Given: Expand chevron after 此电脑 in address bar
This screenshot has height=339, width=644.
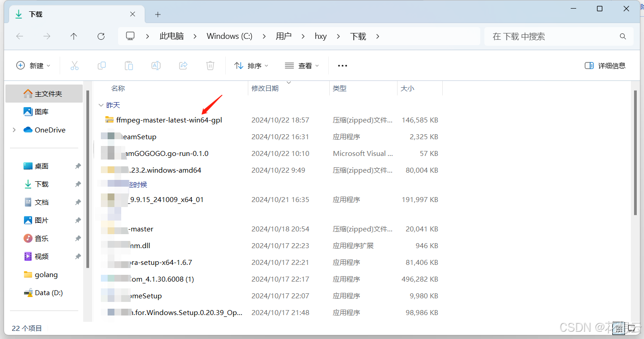Looking at the screenshot, I should tap(195, 36).
